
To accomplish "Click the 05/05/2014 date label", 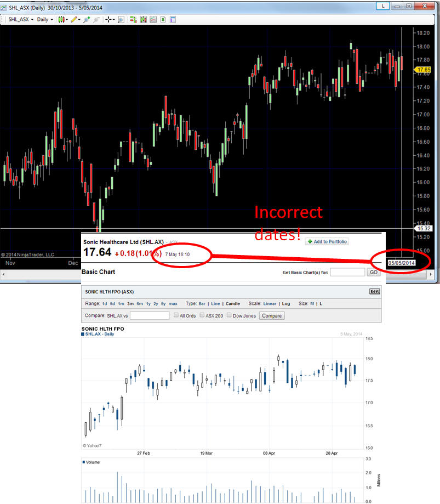I will (402, 263).
